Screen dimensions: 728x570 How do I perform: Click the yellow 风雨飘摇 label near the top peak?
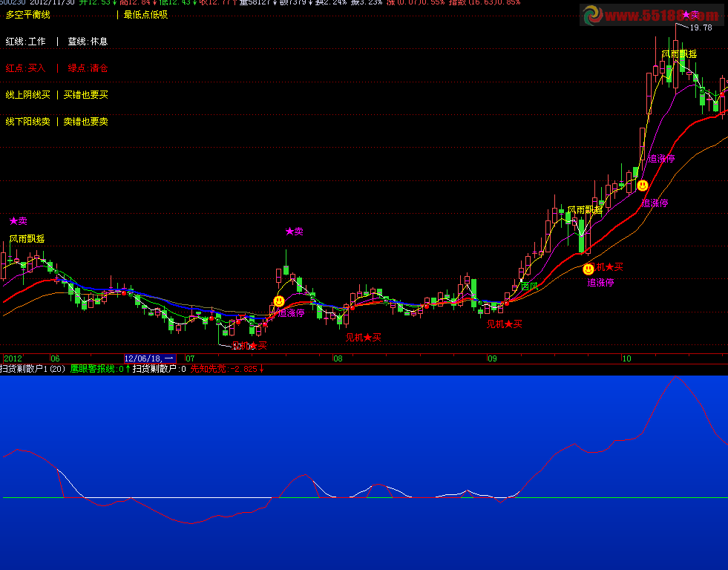[x=679, y=54]
